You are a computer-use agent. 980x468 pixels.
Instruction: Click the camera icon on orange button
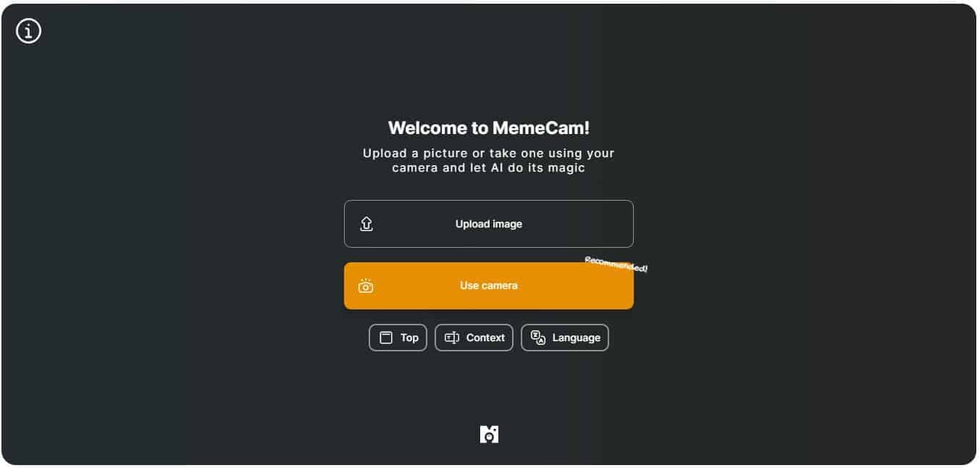point(366,286)
